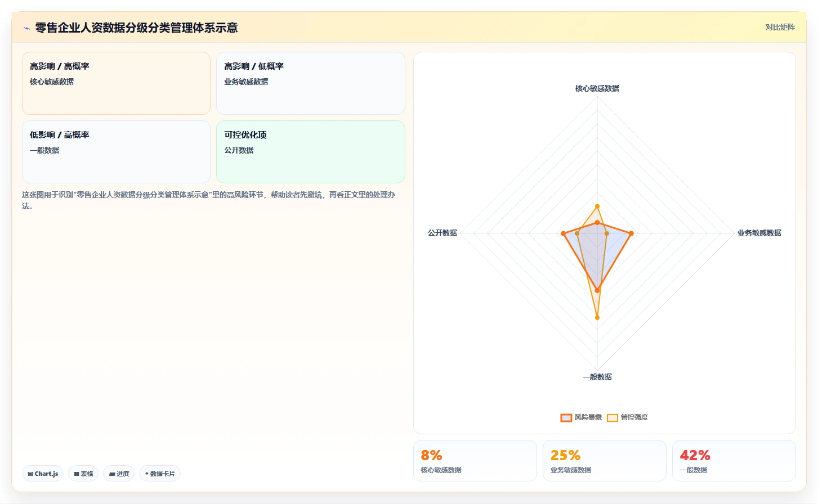Toggle the 管控强度 legend swatch
This screenshot has height=504, width=818.
613,417
